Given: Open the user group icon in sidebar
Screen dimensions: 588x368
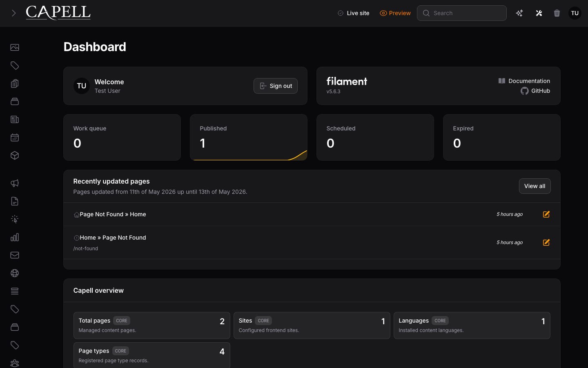Looking at the screenshot, I should click(15, 363).
